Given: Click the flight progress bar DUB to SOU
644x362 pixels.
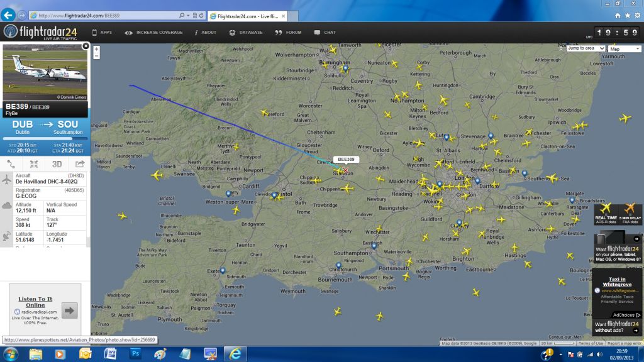Looking at the screenshot, I should click(x=45, y=139).
